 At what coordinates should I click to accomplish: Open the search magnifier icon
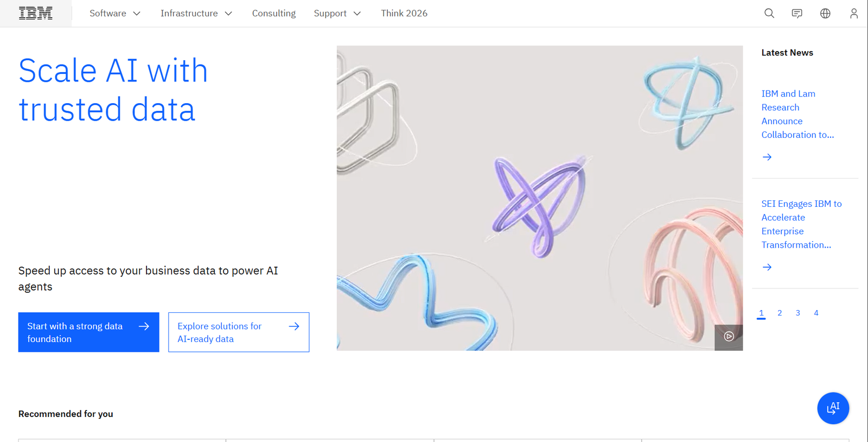point(769,13)
